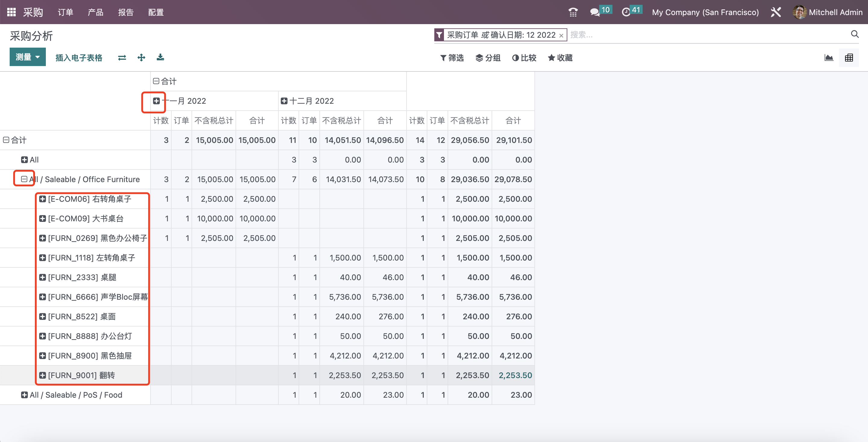
Task: Click Mitchell Admin avatar
Action: point(799,12)
